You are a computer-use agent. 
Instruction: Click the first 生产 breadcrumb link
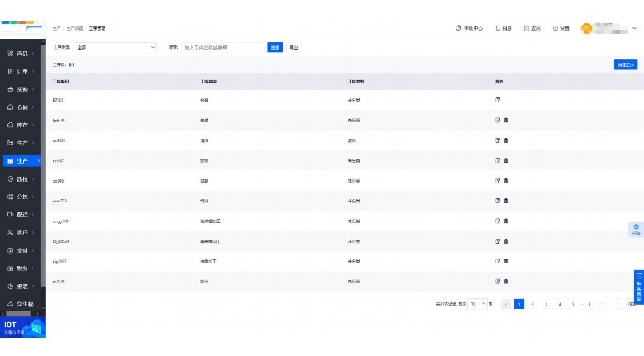click(x=57, y=28)
